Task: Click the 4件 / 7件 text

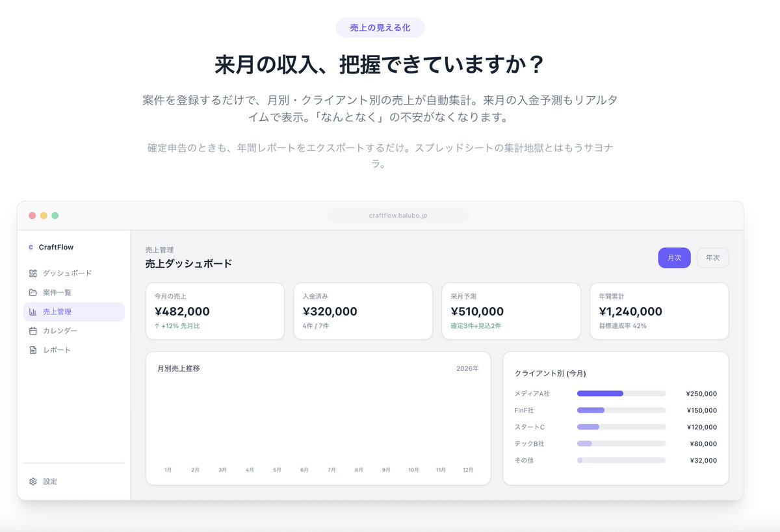Action: coord(316,326)
